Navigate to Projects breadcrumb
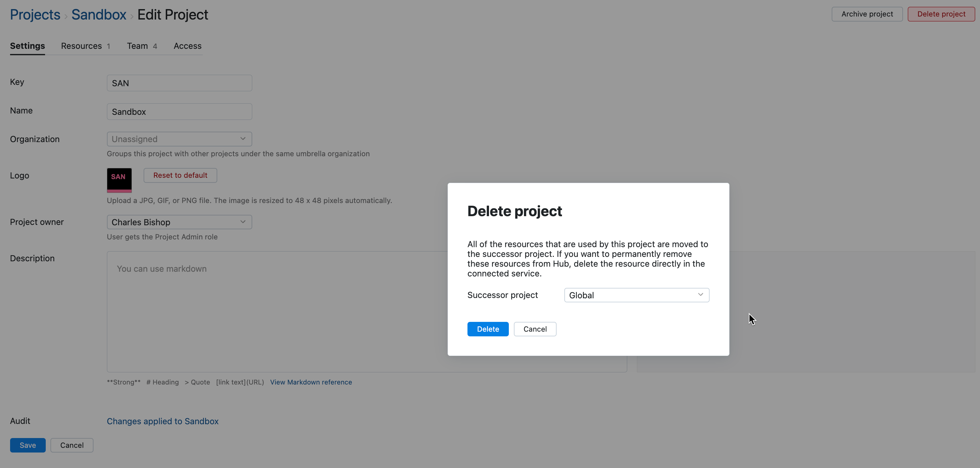Image resolution: width=980 pixels, height=468 pixels. click(x=35, y=15)
